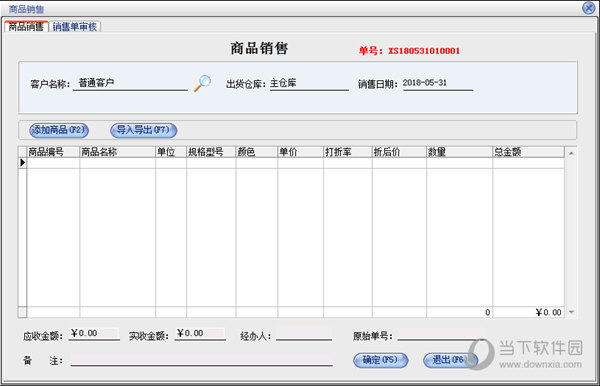Click the ¥0.00 total in the footer row

(x=548, y=312)
